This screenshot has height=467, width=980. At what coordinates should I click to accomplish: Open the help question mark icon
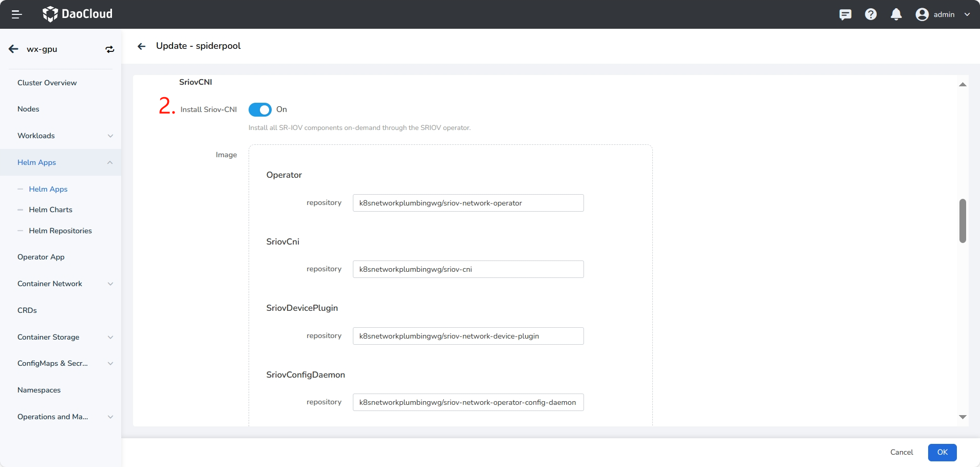(871, 14)
